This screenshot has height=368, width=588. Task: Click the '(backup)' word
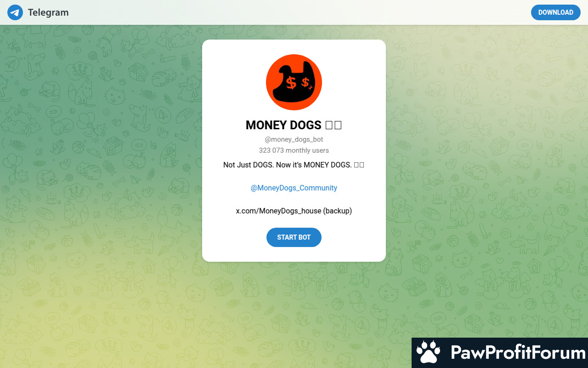[x=337, y=211]
